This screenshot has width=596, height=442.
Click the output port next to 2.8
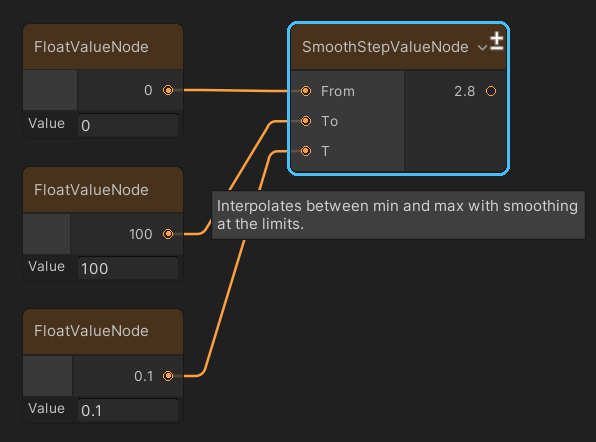click(491, 91)
